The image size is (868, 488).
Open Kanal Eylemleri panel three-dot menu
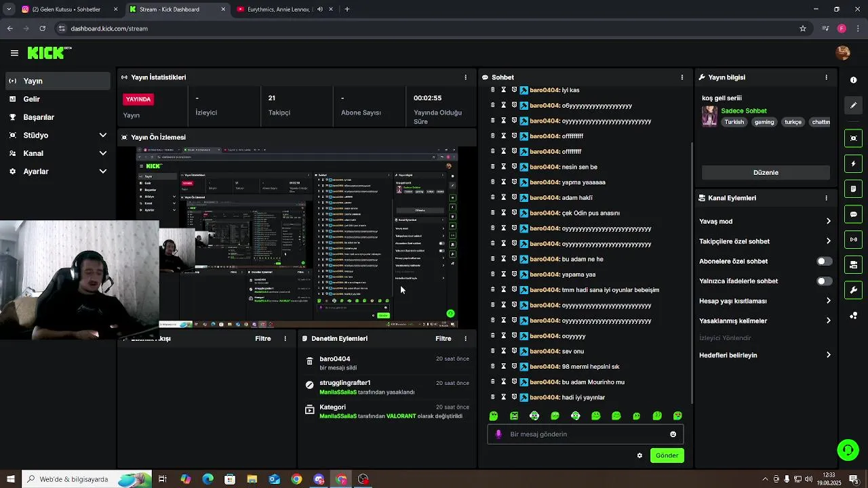[826, 198]
